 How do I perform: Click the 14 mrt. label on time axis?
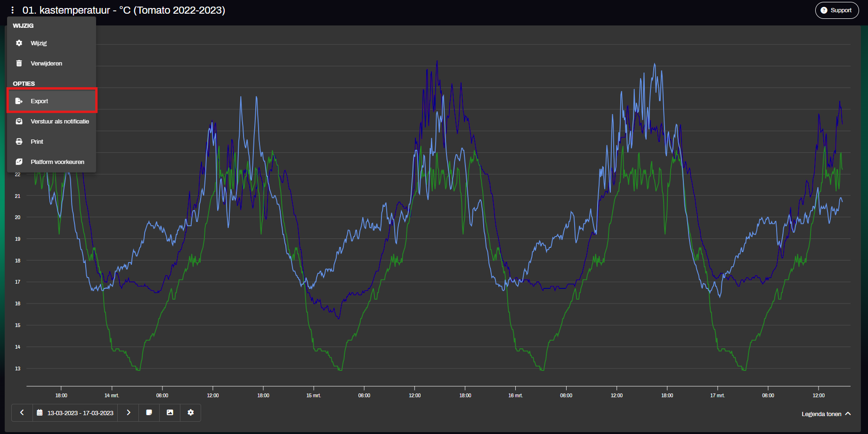112,395
